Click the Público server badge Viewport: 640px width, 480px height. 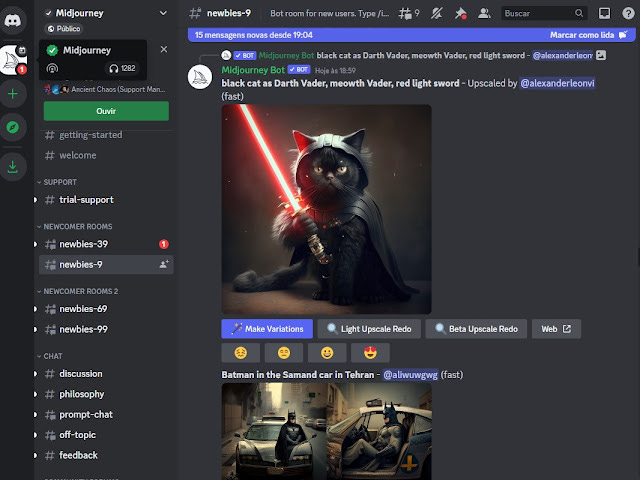tap(64, 29)
